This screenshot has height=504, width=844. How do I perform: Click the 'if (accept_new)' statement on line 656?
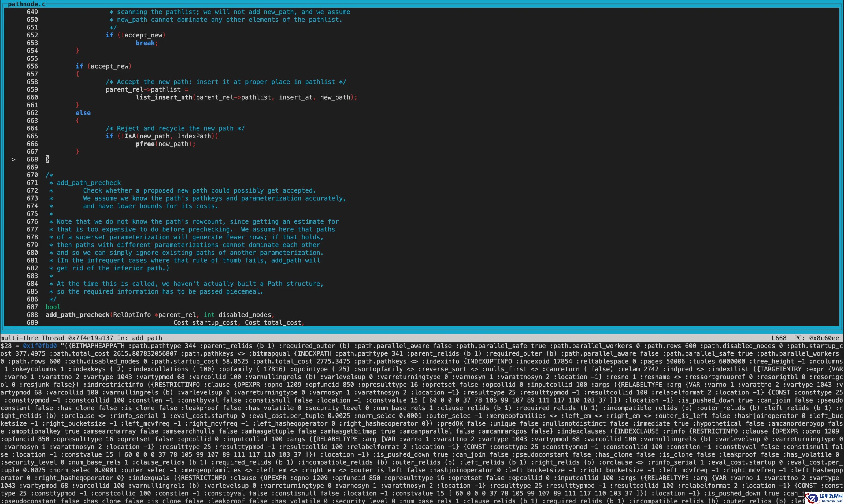tap(103, 66)
